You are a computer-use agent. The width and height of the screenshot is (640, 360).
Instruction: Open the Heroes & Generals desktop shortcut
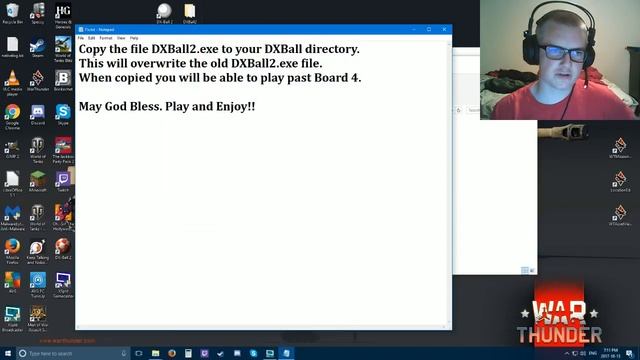pyautogui.click(x=63, y=16)
